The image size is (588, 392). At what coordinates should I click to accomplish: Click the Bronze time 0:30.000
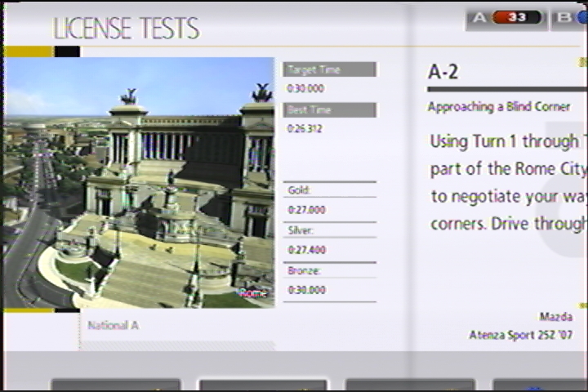(x=306, y=290)
